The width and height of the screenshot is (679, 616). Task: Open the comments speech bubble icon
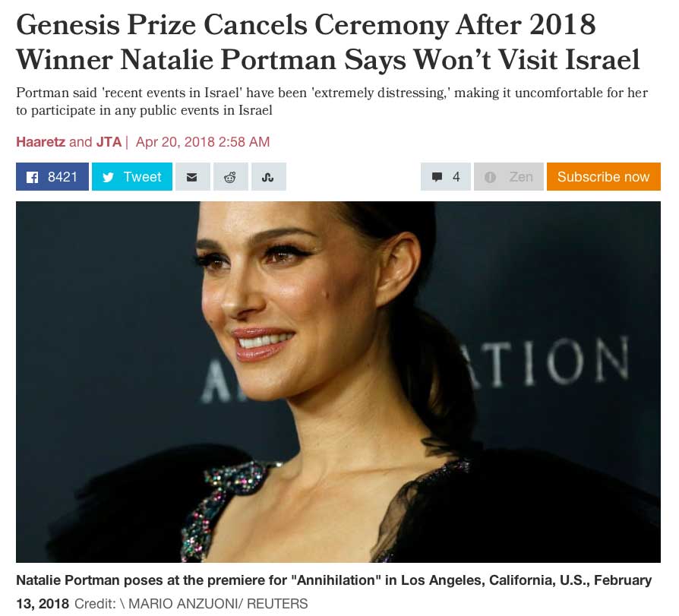click(x=437, y=177)
